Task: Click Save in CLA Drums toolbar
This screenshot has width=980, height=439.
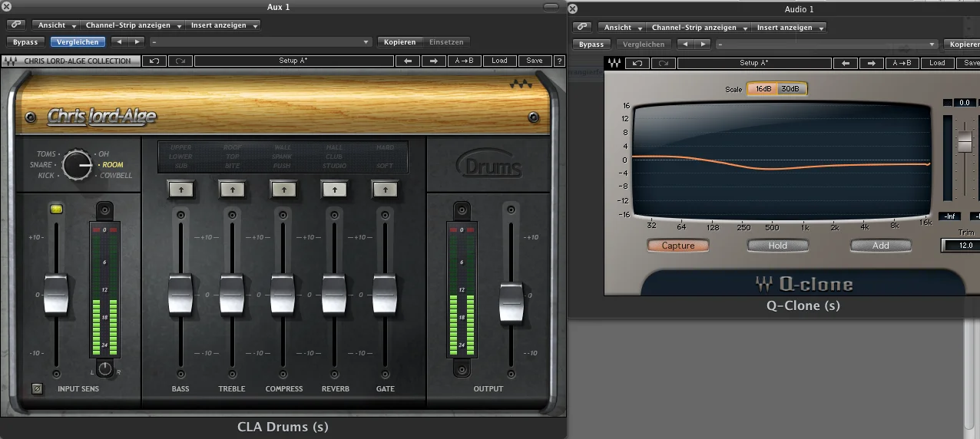Action: (535, 61)
